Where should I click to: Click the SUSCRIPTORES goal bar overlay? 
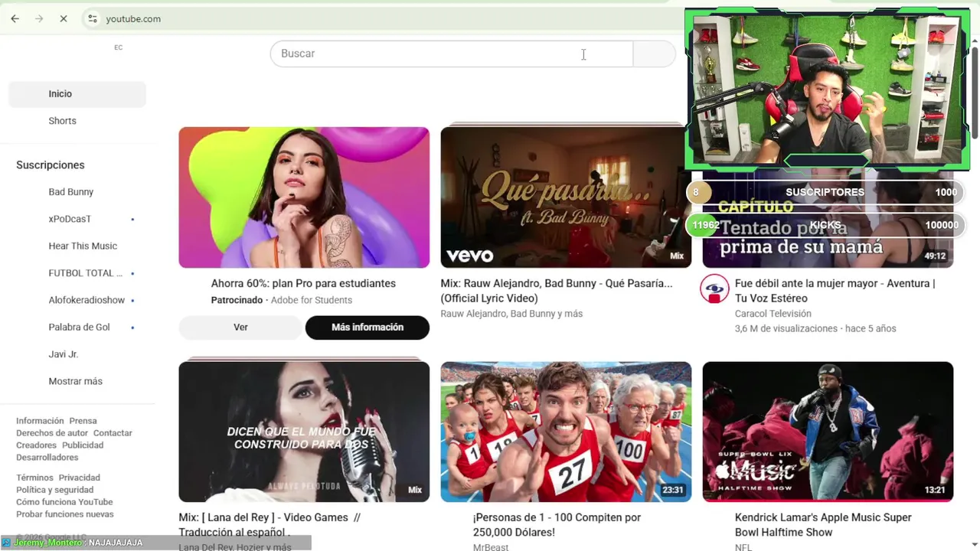825,192
